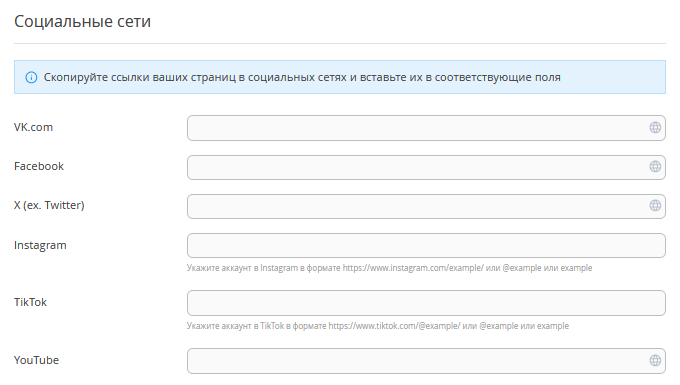Click the X (ex. Twitter) label
This screenshot has width=680, height=385.
[x=49, y=206]
